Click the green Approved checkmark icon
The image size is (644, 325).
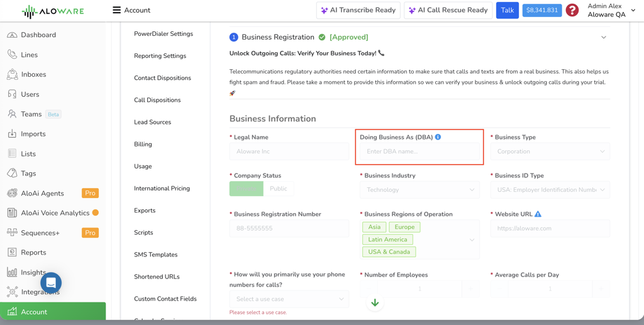click(x=322, y=37)
